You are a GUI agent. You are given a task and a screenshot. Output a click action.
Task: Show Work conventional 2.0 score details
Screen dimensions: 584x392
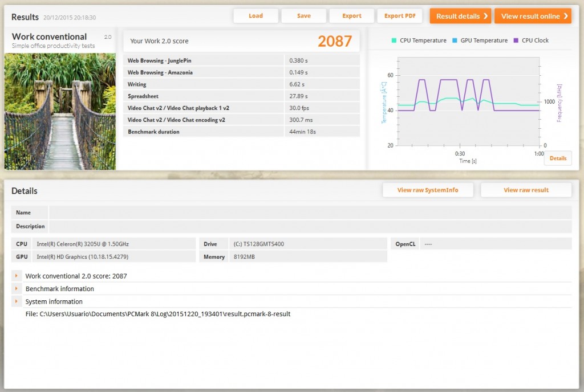(75, 276)
